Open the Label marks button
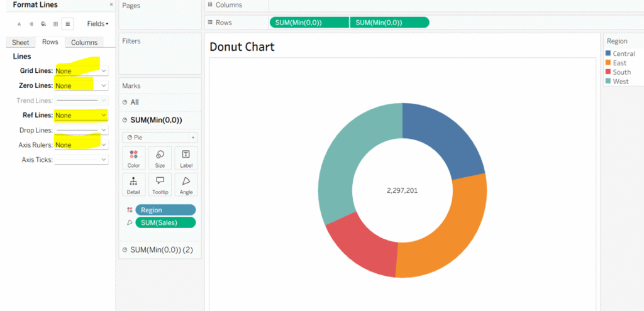This screenshot has height=311, width=644. [x=186, y=158]
